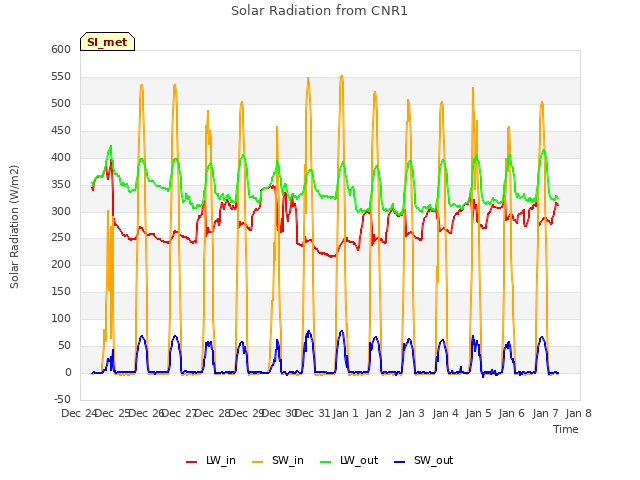Viewport: 640px width, 480px height.
Task: Toggle the SW_in legend entry
Action: pos(278,461)
